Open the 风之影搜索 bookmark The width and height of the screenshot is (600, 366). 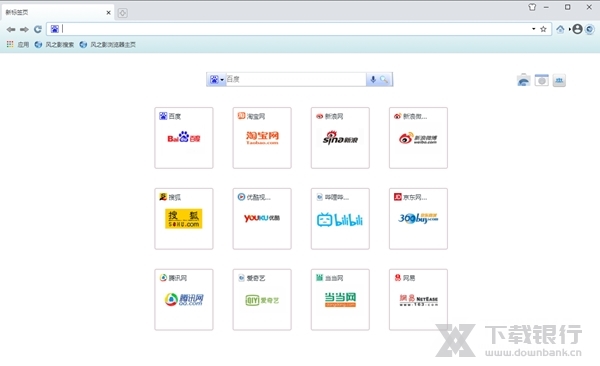point(54,45)
